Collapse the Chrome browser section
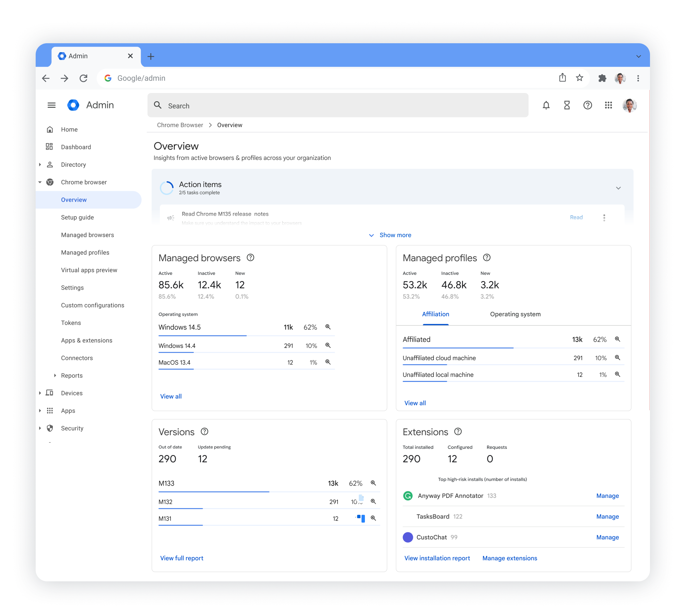The image size is (686, 616). (40, 182)
